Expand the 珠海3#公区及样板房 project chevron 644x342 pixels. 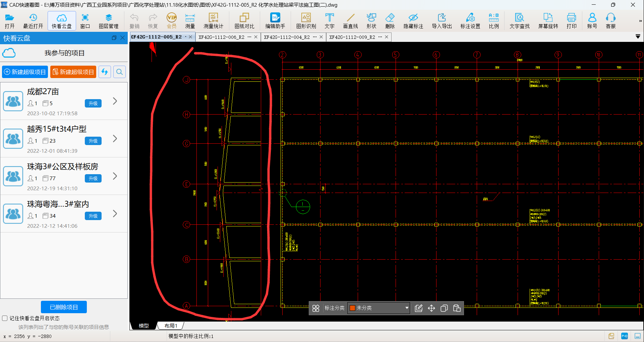click(x=115, y=176)
